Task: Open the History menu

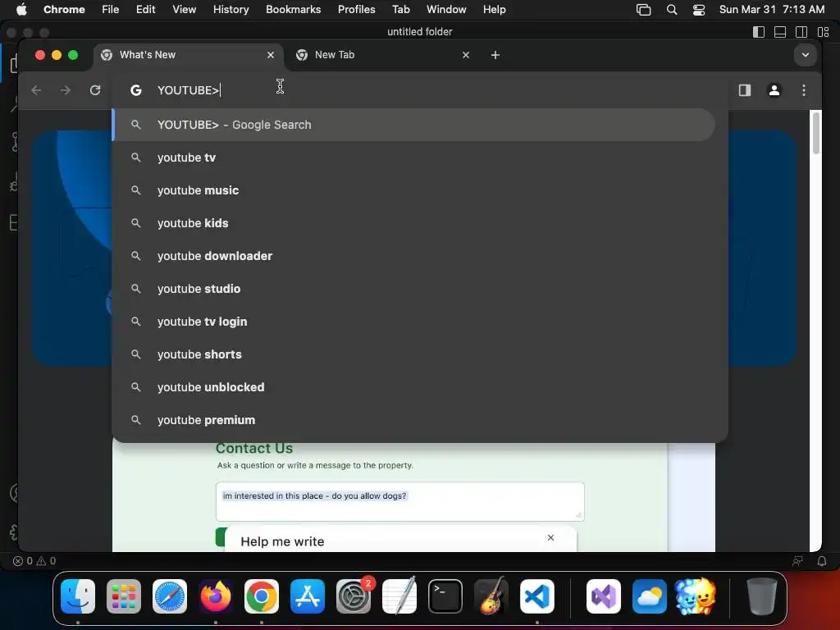Action: 231,9
